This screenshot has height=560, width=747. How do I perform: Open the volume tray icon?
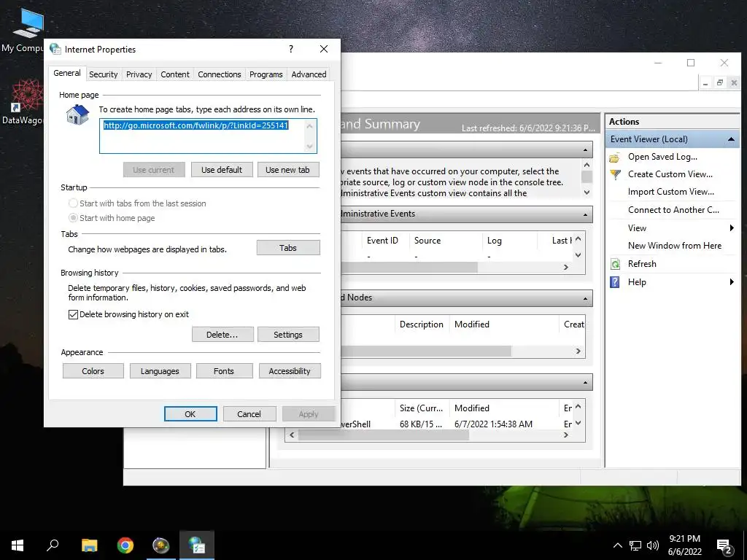point(653,545)
